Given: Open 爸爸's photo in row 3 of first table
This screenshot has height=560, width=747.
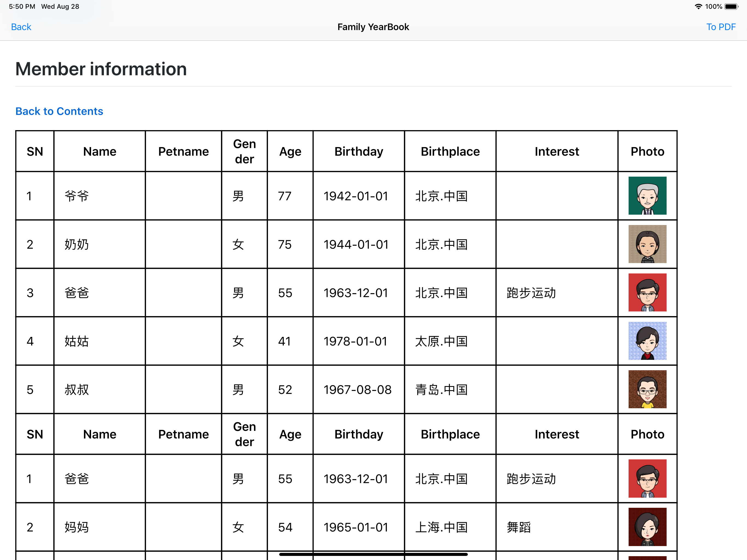Looking at the screenshot, I should pos(647,292).
